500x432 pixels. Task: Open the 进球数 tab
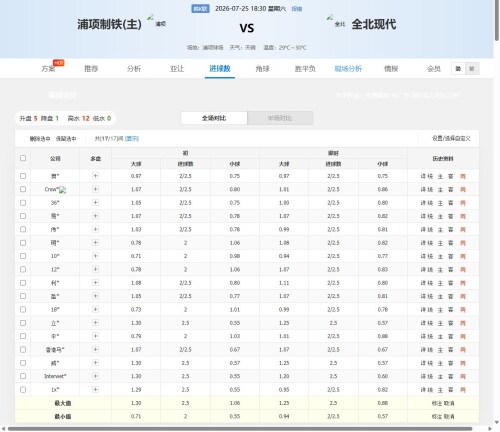coord(220,69)
